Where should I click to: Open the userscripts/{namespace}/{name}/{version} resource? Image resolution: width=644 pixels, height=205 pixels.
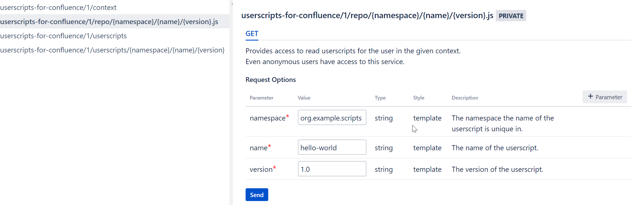[112, 50]
